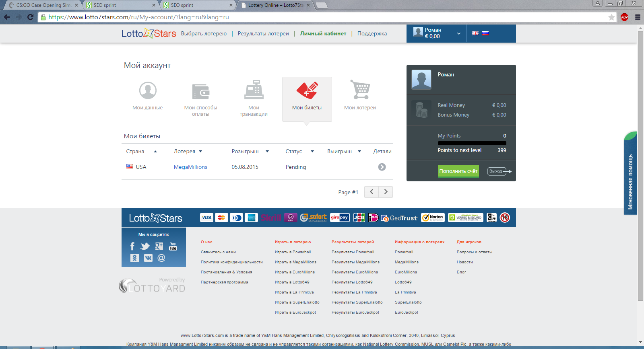Click Роман profile avatar in sidebar

click(421, 80)
